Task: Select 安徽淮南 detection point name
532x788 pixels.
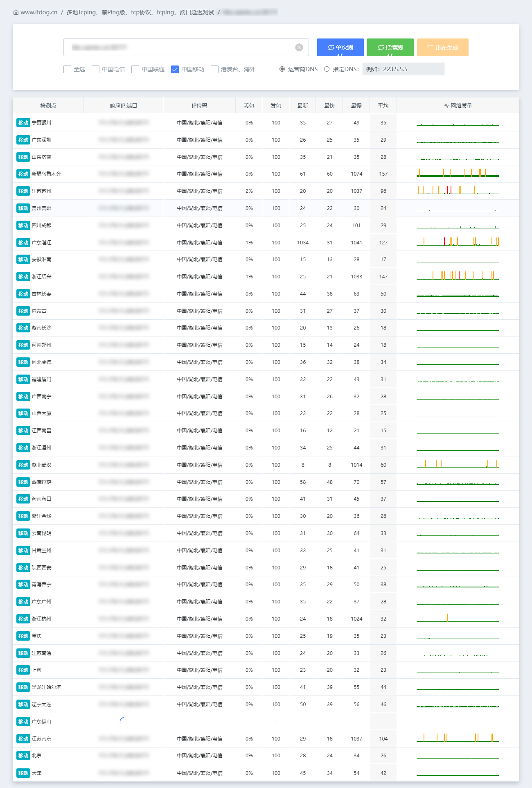Action: click(42, 260)
